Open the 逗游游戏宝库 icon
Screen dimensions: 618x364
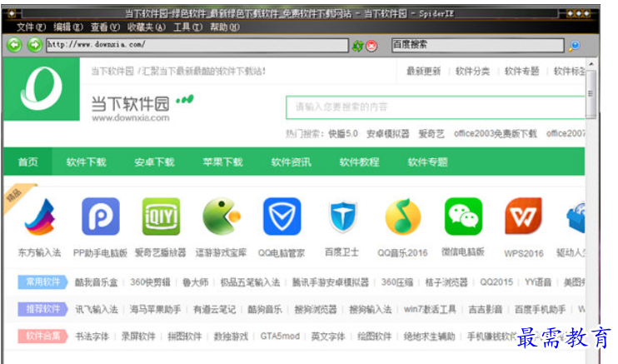(x=222, y=217)
